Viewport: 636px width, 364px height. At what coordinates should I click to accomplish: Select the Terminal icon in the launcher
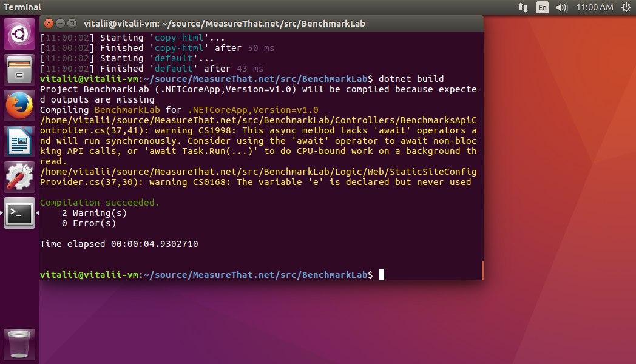(x=19, y=213)
